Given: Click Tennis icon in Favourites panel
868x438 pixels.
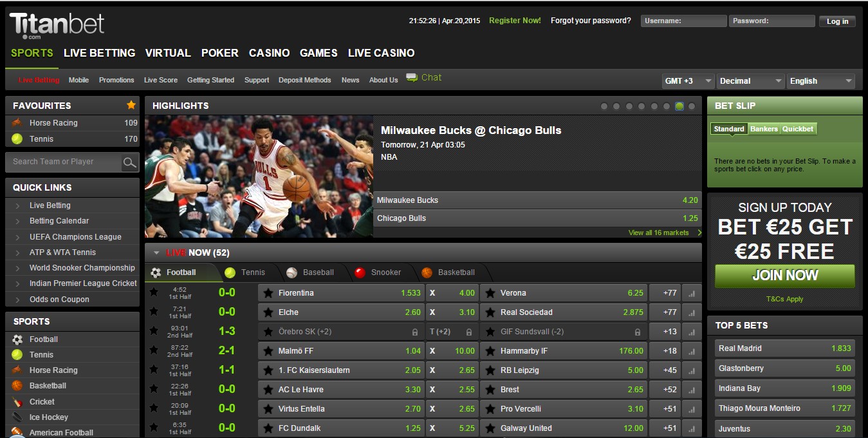Looking at the screenshot, I should click(x=17, y=138).
